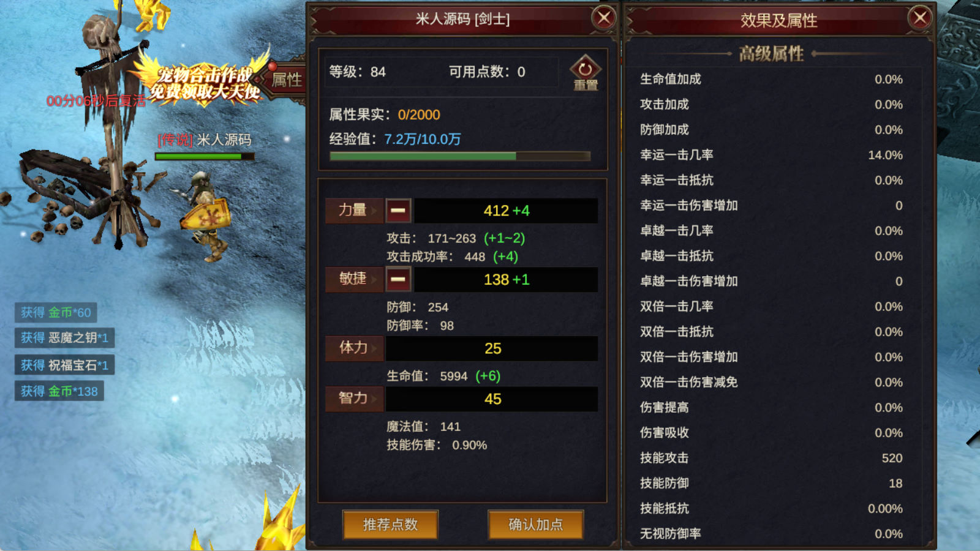The image size is (980, 551).
Task: Click the 重置 reset icon
Action: click(x=585, y=73)
